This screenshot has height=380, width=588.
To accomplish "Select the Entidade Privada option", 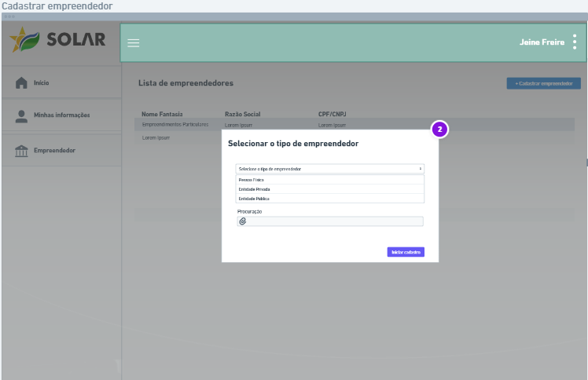I will [x=329, y=189].
